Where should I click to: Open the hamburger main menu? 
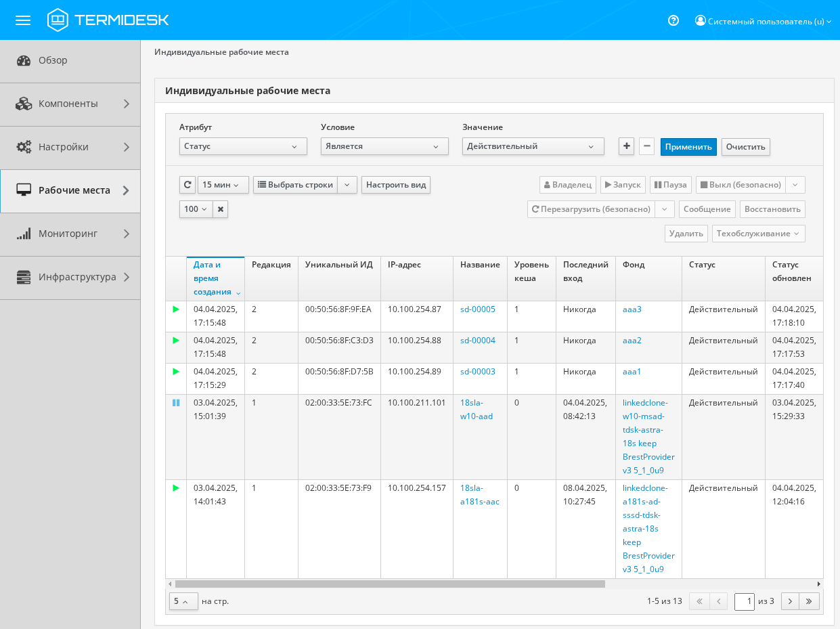[x=23, y=20]
